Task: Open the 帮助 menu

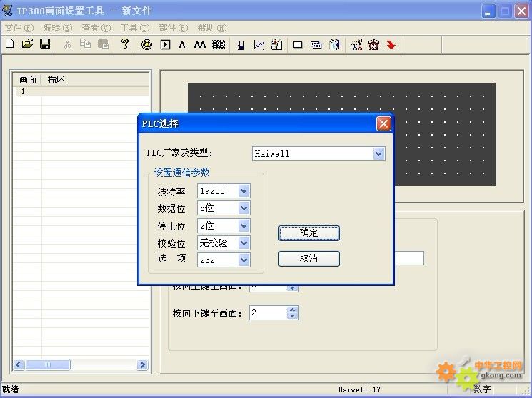Action: (212, 28)
